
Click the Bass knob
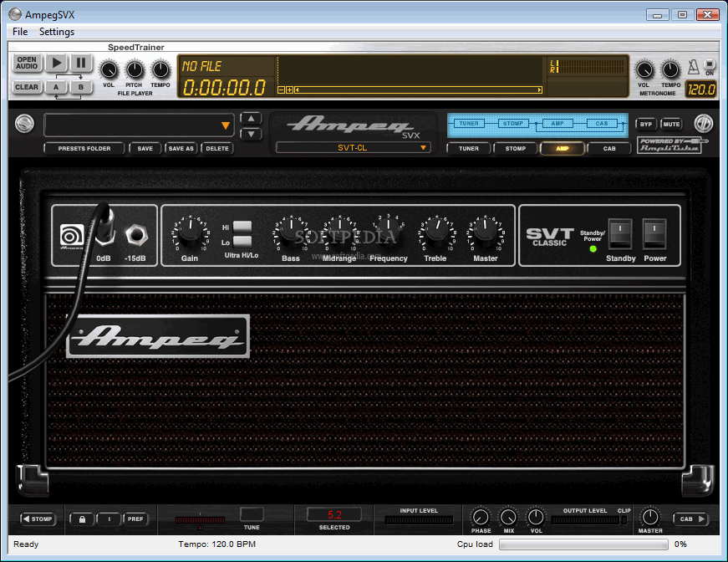(x=291, y=232)
